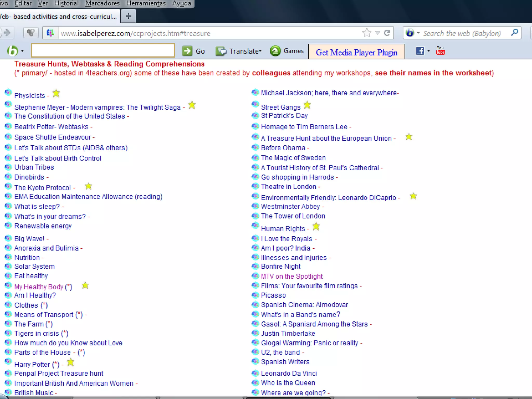Open the MTV on the Spotlight link
The height and width of the screenshot is (399, 532).
[291, 276]
